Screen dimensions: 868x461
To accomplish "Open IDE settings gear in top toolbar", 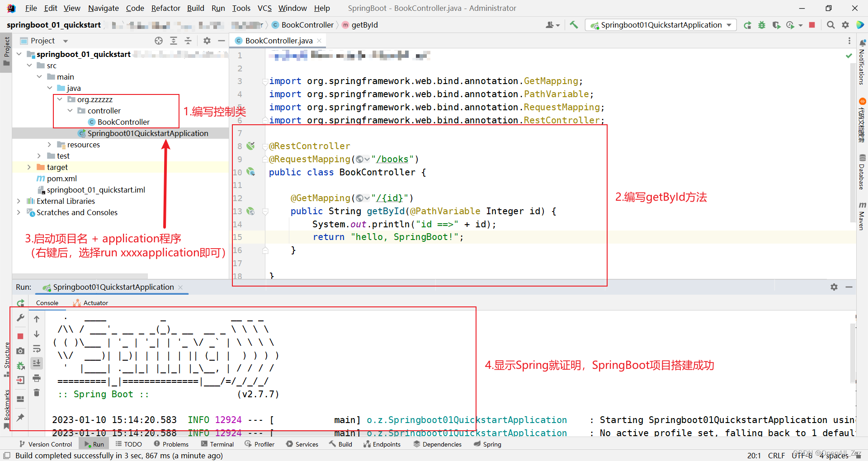I will [845, 25].
